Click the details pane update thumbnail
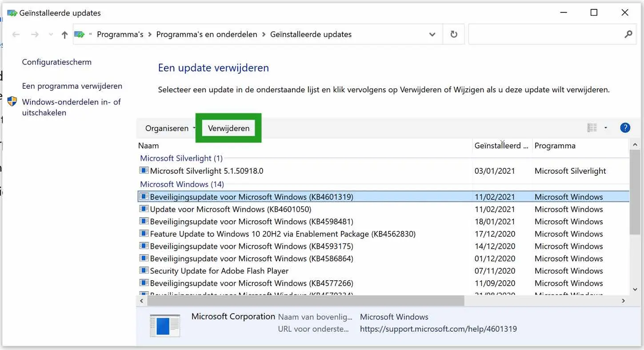 click(x=165, y=326)
